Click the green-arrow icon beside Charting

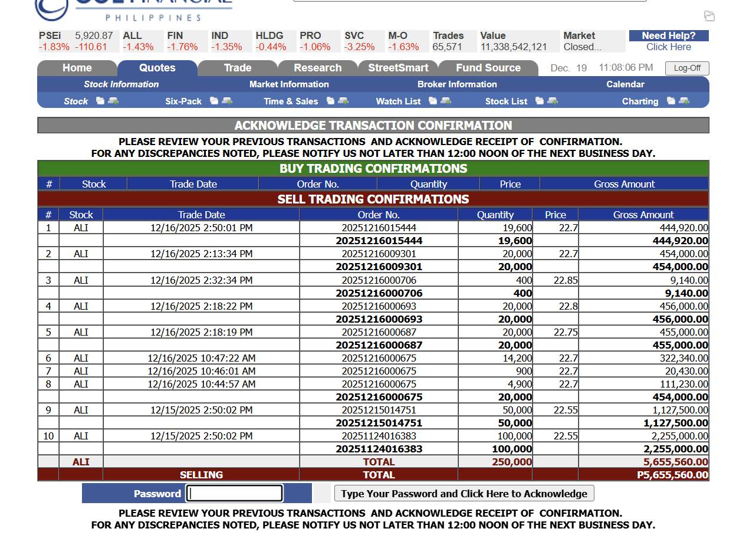click(x=684, y=101)
